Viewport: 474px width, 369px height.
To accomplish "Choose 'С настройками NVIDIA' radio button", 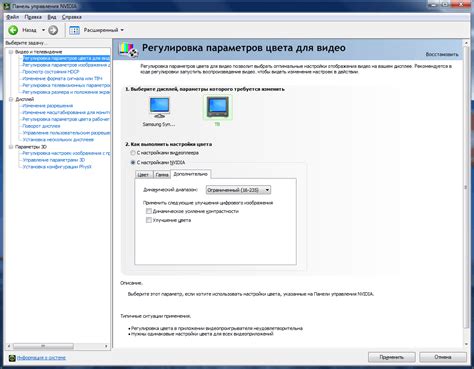I will click(x=133, y=163).
